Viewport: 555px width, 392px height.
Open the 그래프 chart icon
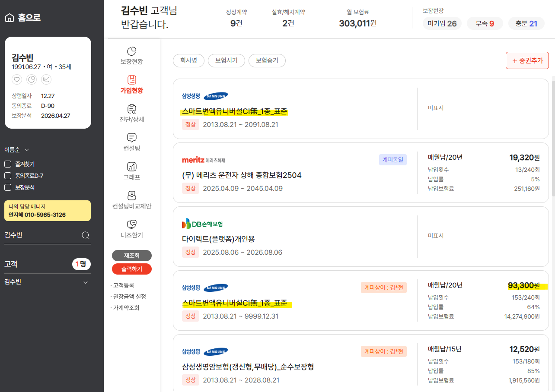point(131,166)
